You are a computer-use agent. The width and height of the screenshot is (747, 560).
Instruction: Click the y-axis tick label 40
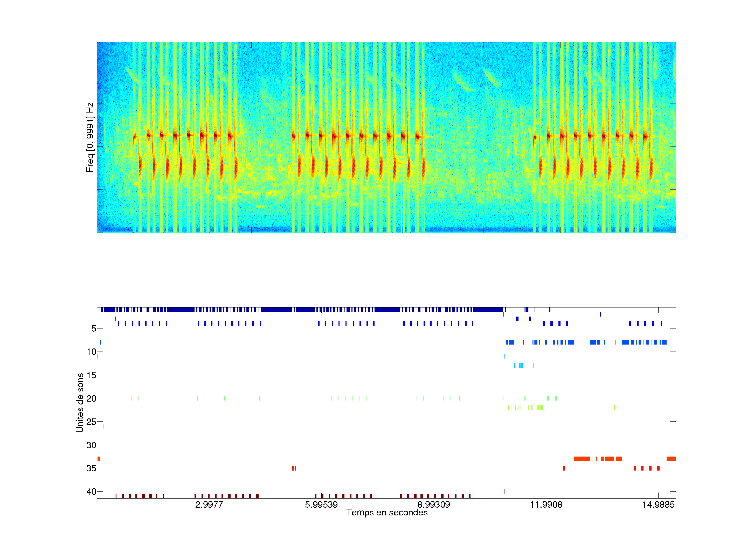point(91,492)
